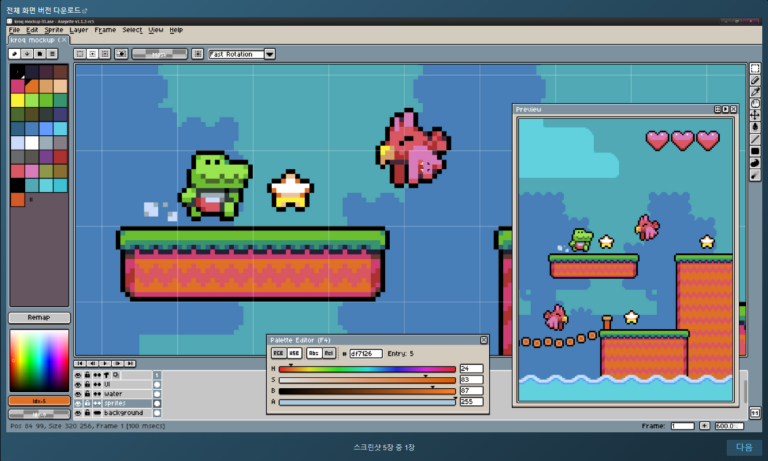This screenshot has width=768, height=461.
Task: Open the View menu
Action: point(156,30)
